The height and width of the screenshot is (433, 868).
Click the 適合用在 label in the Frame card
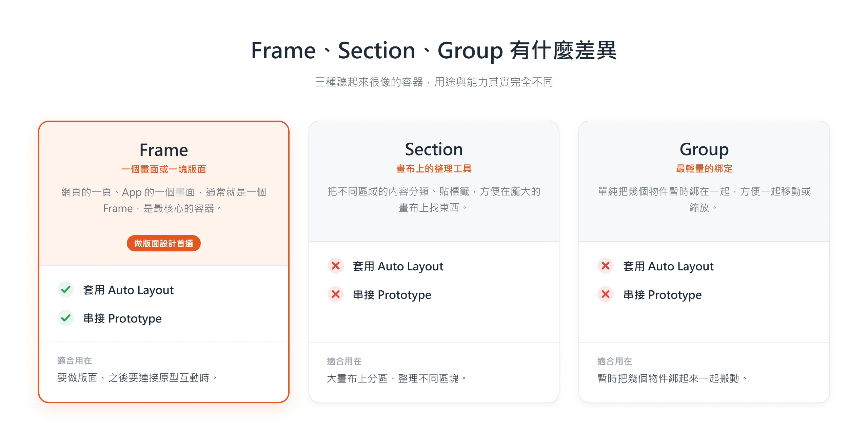click(x=75, y=360)
